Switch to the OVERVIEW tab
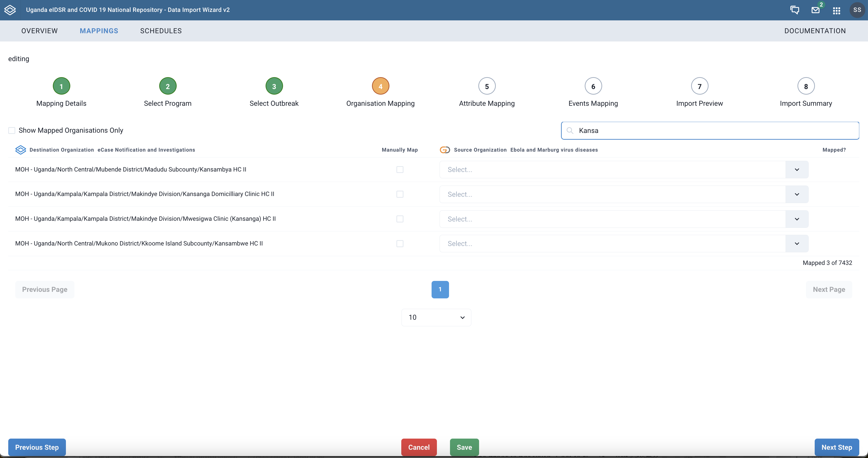868x458 pixels. [39, 31]
